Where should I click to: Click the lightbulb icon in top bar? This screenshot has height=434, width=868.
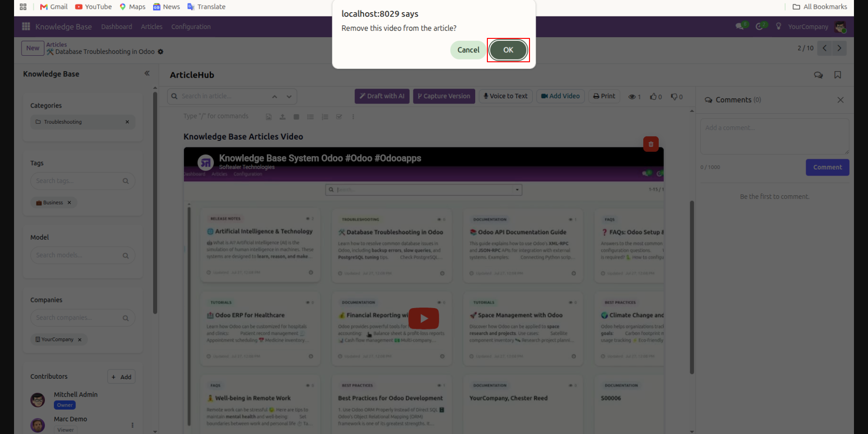(779, 27)
